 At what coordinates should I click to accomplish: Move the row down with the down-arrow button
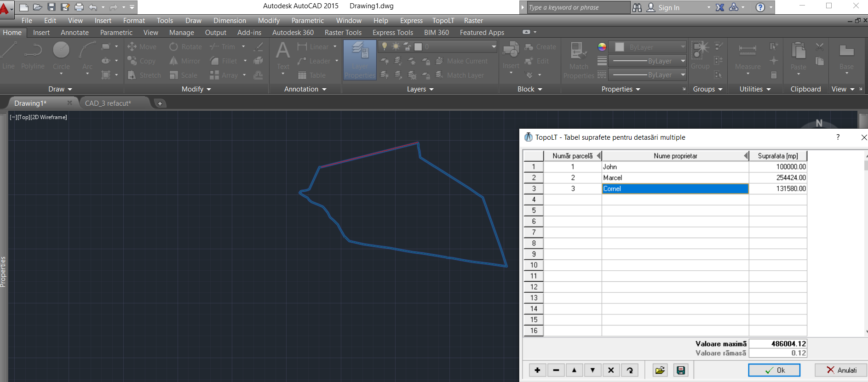[592, 370]
